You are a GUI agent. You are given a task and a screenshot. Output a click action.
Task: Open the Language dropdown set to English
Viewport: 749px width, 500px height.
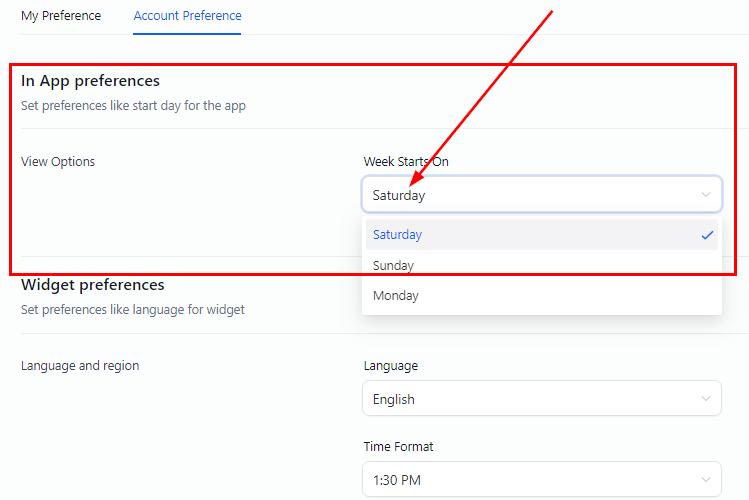(530, 399)
